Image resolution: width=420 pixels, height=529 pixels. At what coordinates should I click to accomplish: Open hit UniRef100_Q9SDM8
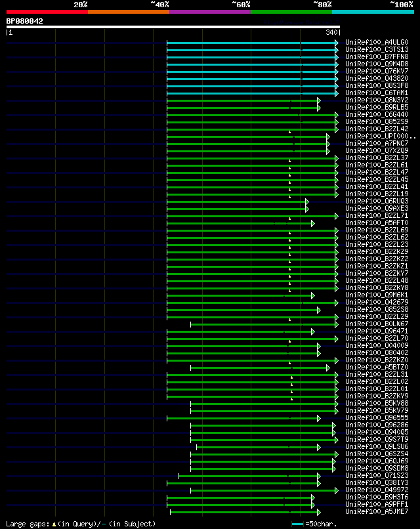point(377,468)
